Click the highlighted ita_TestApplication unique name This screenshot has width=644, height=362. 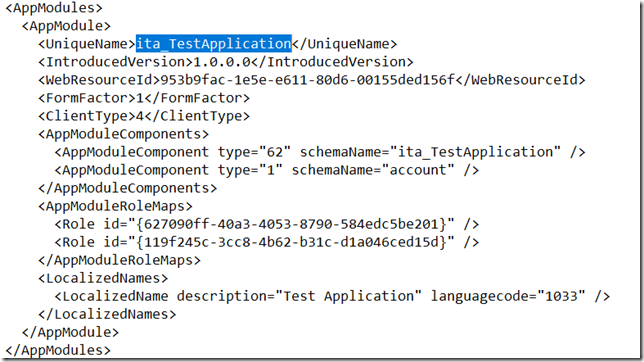[214, 44]
